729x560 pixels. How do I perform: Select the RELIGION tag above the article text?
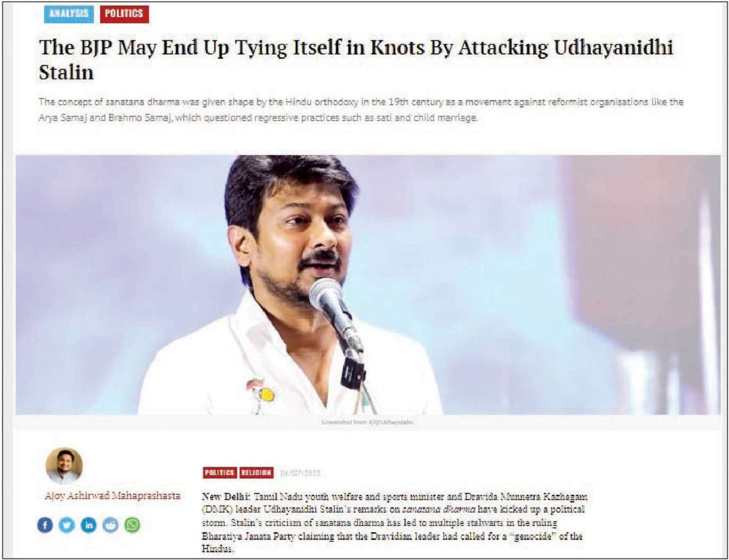(256, 473)
